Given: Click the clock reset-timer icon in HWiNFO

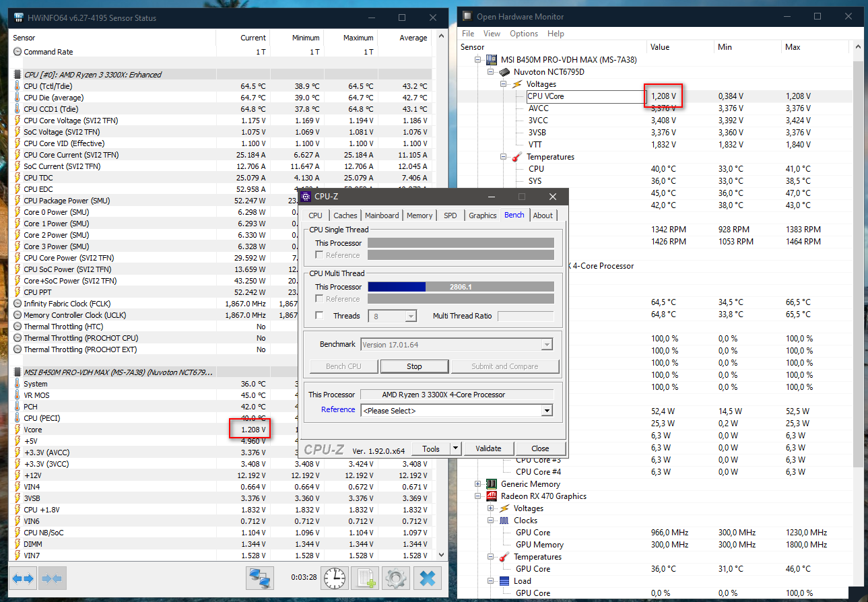Looking at the screenshot, I should (334, 578).
